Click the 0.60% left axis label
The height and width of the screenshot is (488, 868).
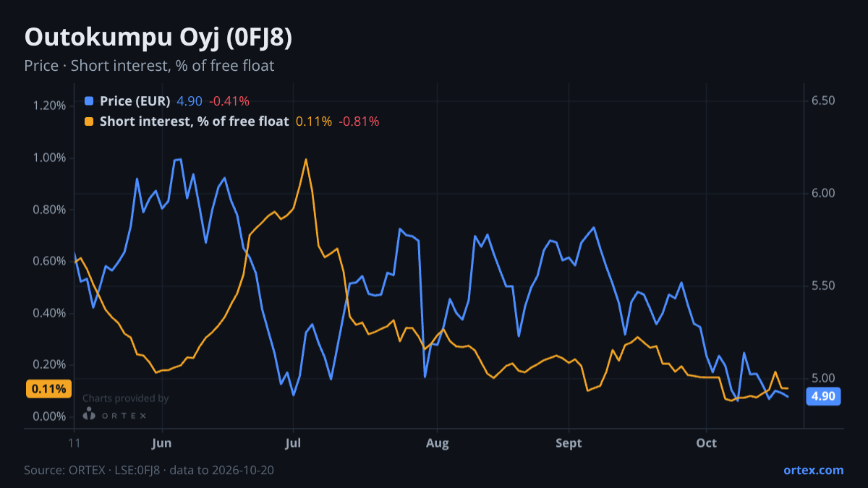(x=49, y=261)
